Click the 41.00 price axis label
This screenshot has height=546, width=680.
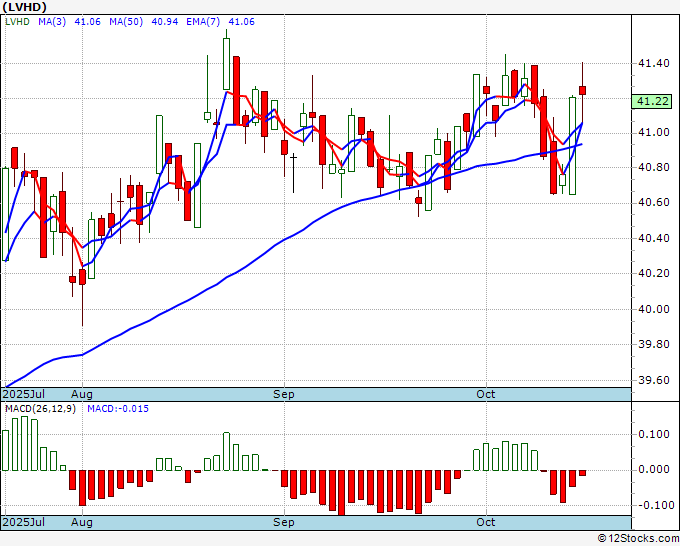[x=654, y=132]
